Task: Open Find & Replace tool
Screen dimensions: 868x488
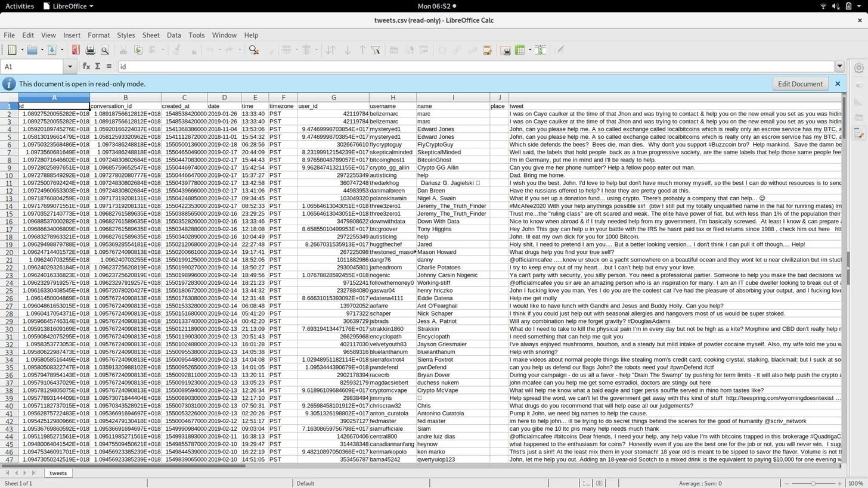Action: [254, 50]
